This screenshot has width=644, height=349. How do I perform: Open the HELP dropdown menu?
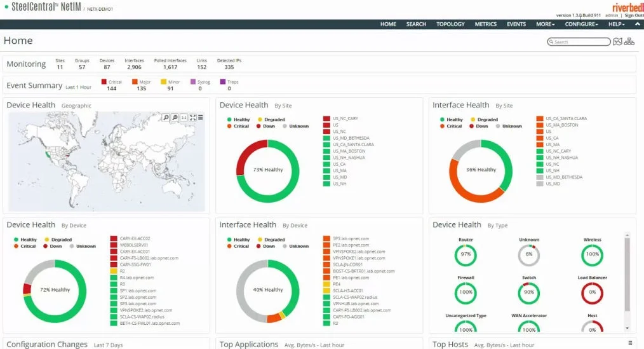click(616, 24)
